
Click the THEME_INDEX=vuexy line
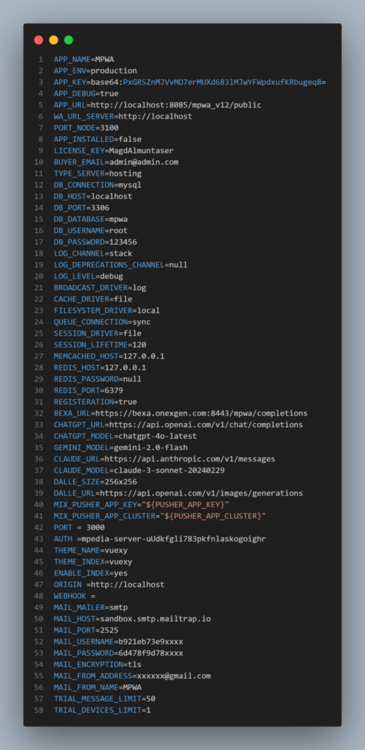(x=93, y=562)
